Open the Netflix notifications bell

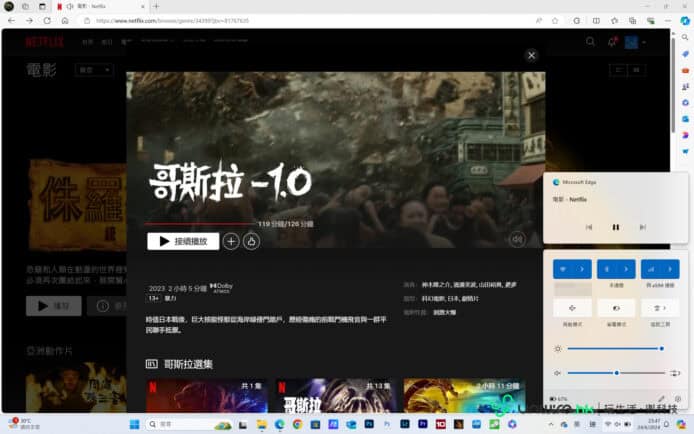coord(612,42)
